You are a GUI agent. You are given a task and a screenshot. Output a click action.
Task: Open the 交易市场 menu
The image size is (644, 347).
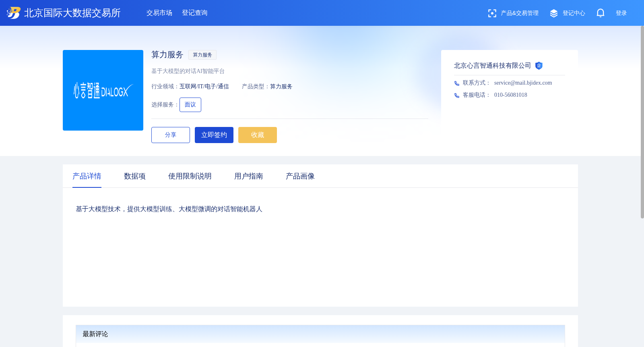click(x=159, y=13)
